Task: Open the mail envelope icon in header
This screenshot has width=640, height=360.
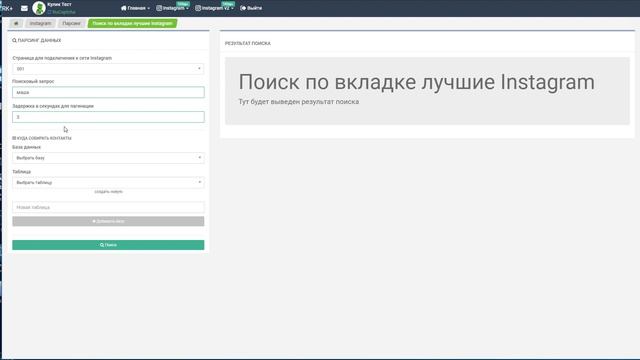Action: click(24, 8)
